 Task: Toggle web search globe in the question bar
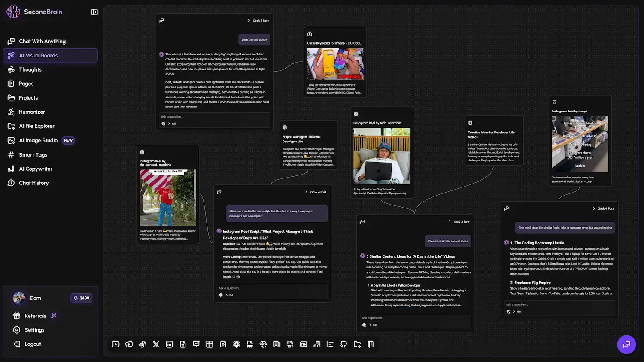(x=163, y=124)
